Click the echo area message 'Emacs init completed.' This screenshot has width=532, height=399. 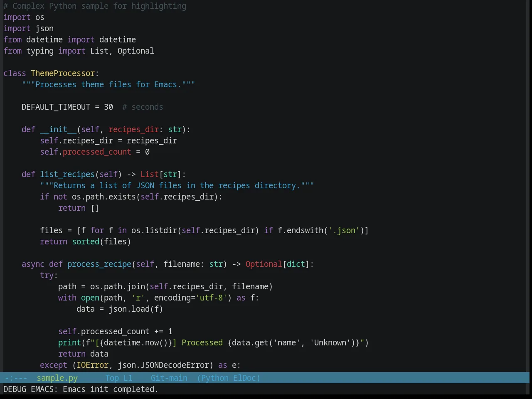[x=111, y=389]
